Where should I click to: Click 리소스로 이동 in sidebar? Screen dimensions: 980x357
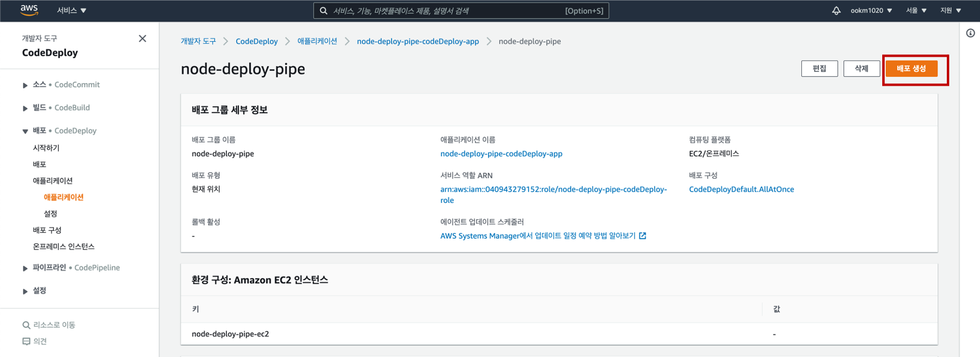click(x=54, y=325)
